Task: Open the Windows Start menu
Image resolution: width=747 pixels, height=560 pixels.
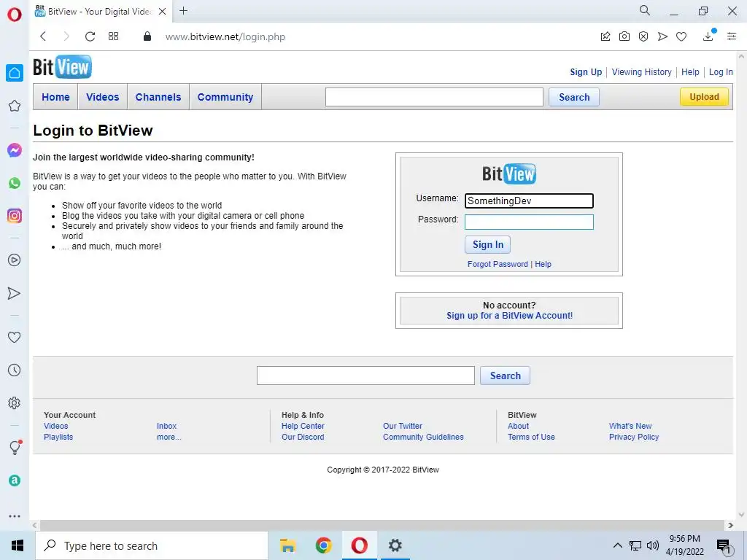Action: click(18, 545)
